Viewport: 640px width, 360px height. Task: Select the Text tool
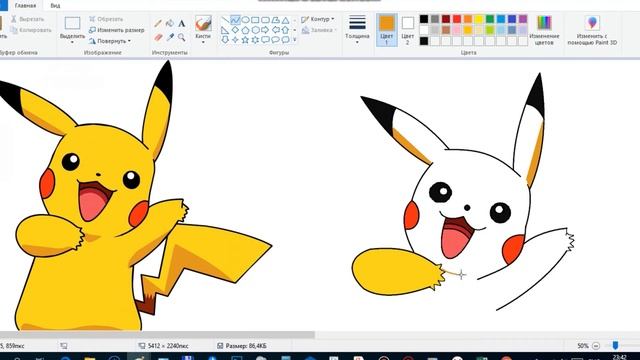pos(182,23)
